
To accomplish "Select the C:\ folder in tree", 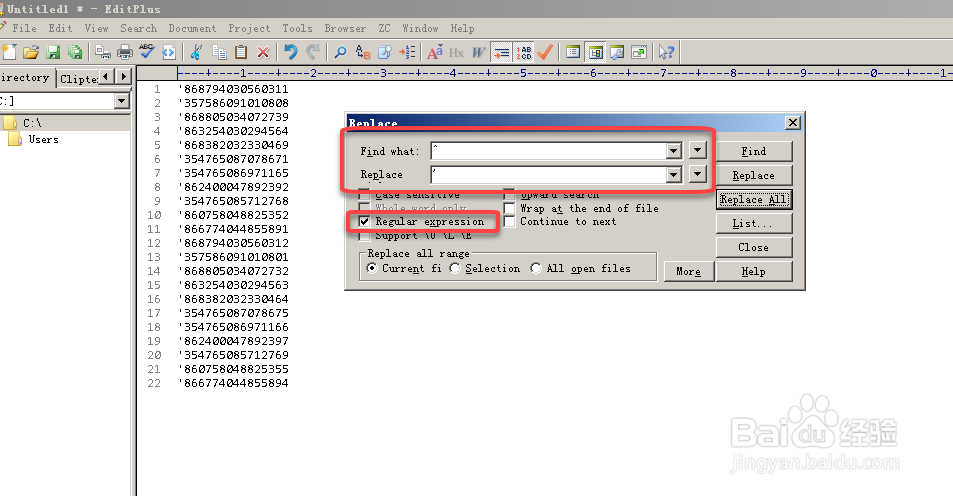I will tap(32, 123).
